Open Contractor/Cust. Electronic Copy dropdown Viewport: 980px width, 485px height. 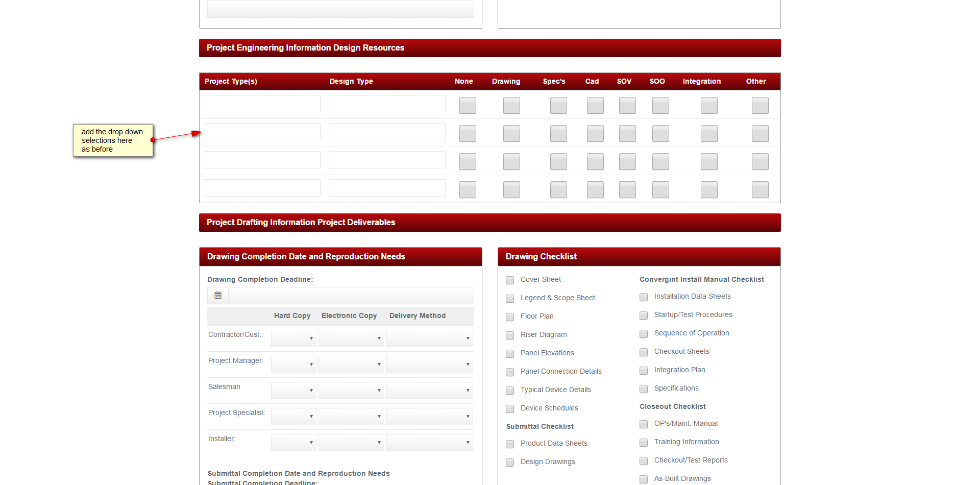(x=351, y=338)
